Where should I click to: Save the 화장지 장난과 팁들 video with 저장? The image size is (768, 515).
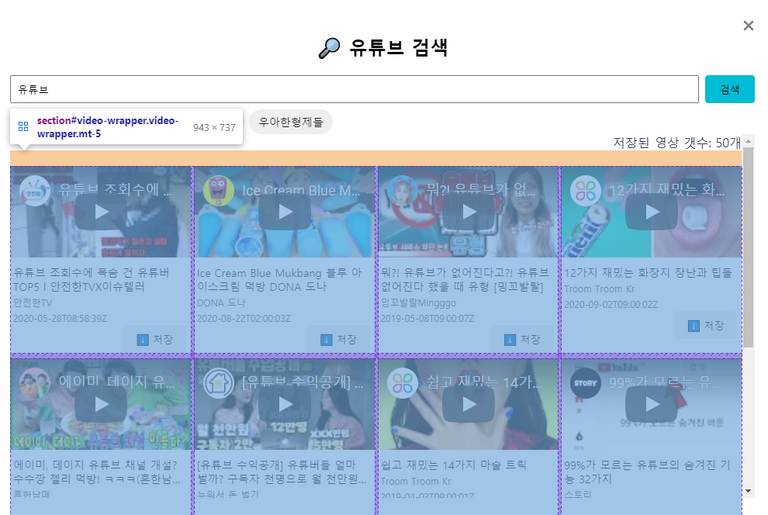(x=706, y=325)
